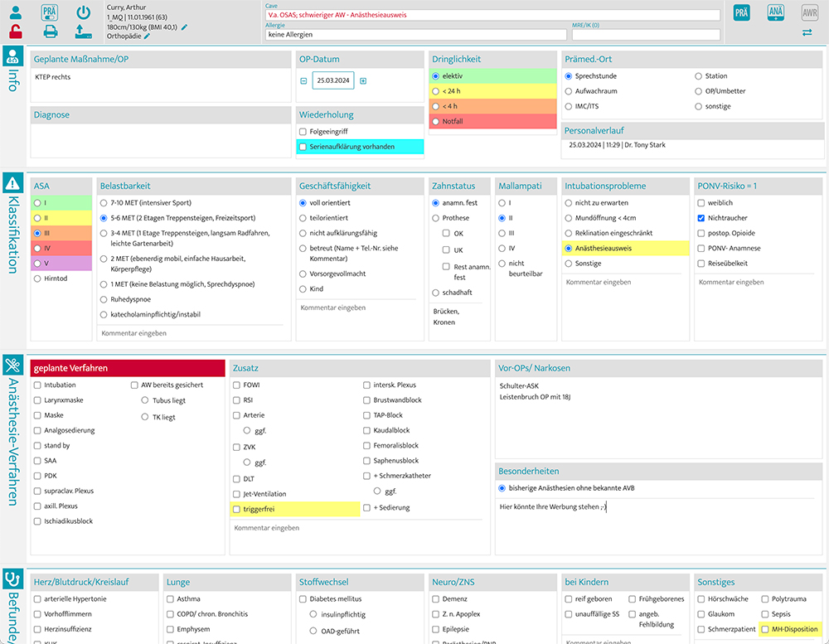The image size is (829, 644).
Task: Choose Mallampati III
Action: (502, 233)
